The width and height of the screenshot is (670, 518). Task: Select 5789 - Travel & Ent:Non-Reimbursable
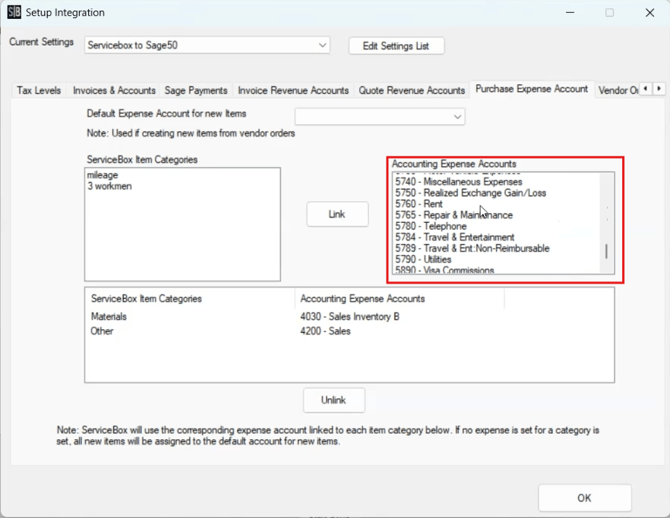click(x=472, y=249)
